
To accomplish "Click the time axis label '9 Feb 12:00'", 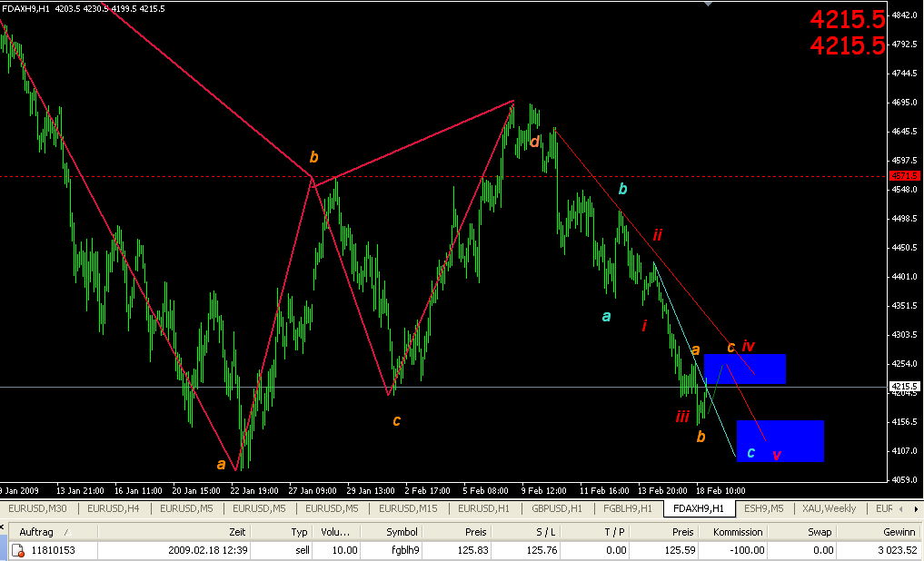I will click(543, 490).
